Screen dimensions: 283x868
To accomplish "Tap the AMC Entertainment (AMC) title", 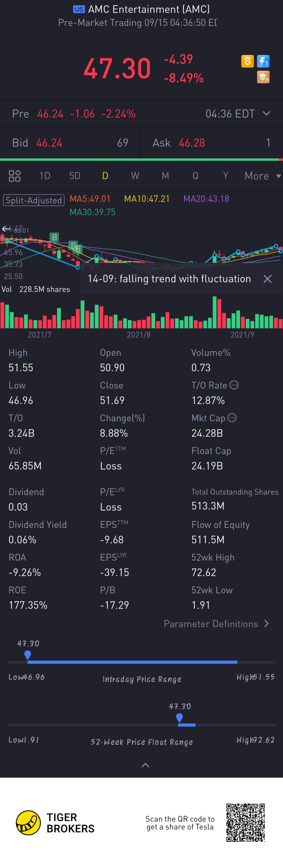I will click(x=149, y=9).
